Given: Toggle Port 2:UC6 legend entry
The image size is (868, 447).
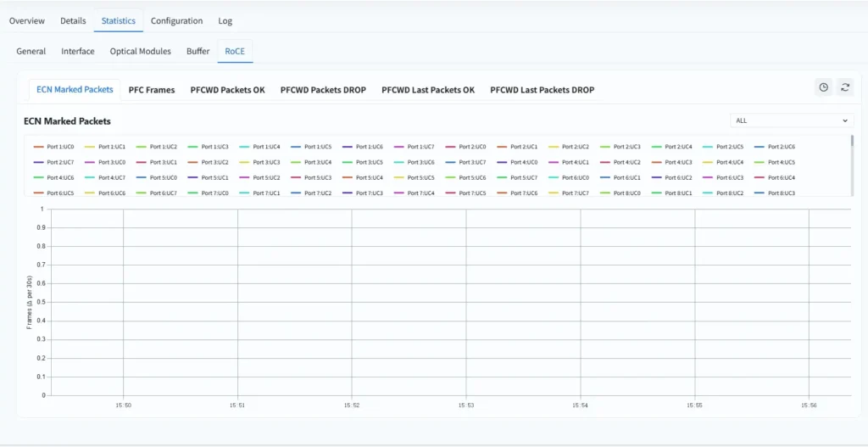Looking at the screenshot, I should 774,147.
